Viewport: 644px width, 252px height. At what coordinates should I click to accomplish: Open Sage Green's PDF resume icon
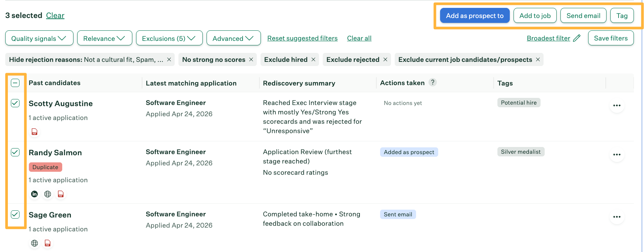click(x=48, y=243)
